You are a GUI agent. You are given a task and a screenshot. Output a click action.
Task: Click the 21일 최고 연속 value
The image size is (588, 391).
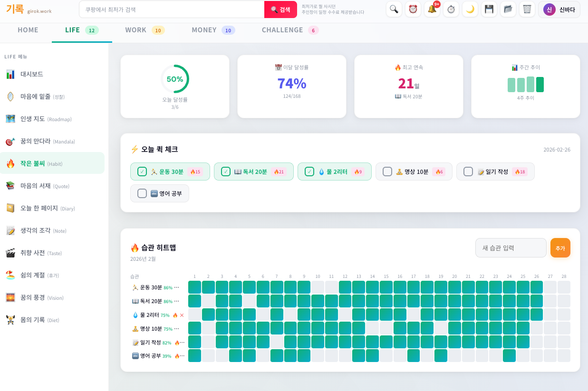[409, 84]
